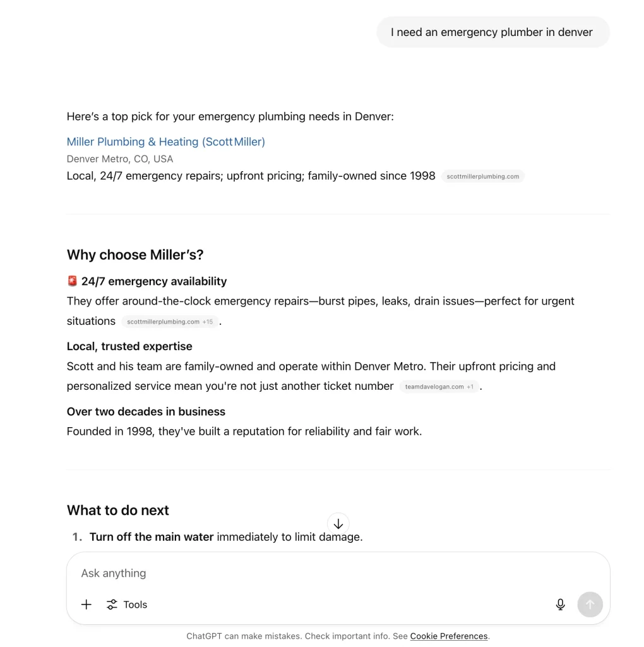Open the Tools menu in composer
The width and height of the screenshot is (644, 647).
point(127,605)
